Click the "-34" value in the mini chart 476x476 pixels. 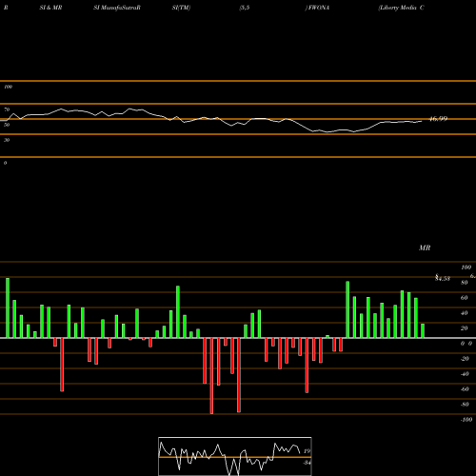[x=307, y=463]
